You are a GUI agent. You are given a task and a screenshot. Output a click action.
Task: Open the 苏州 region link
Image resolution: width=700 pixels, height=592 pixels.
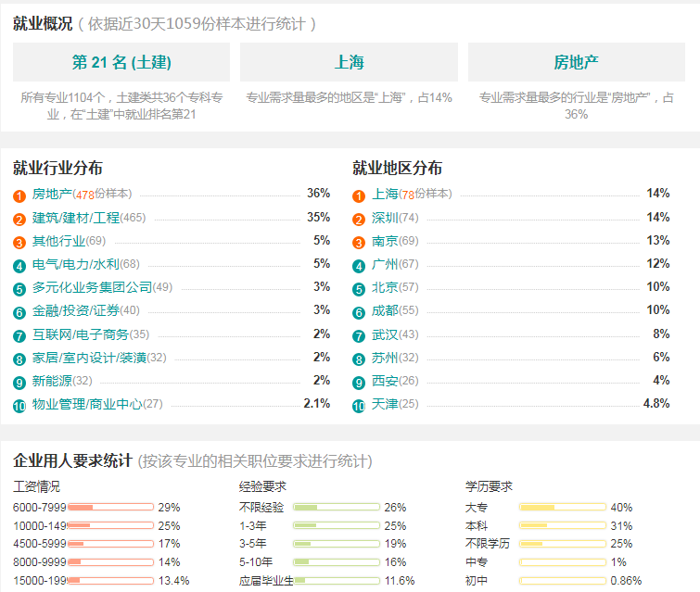[385, 358]
